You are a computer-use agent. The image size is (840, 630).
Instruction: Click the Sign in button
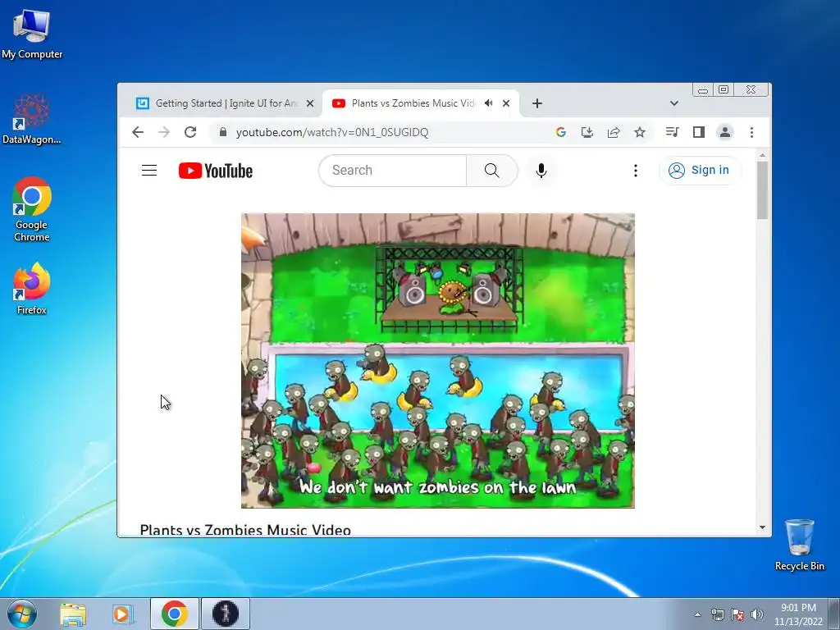(x=700, y=171)
